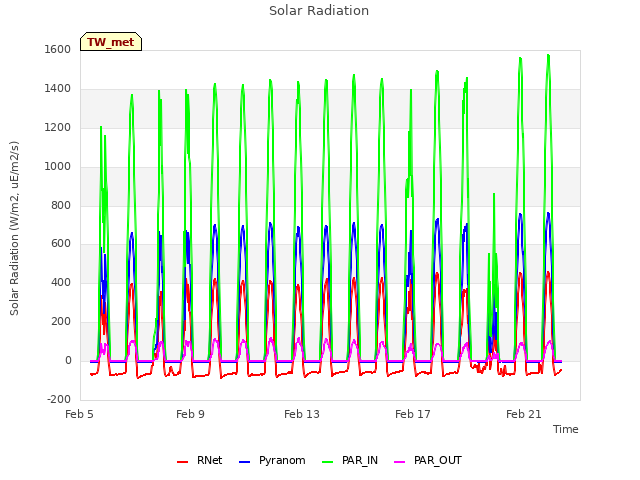This screenshot has width=640, height=480.
Task: Click the 1200 y-axis tick label
Action: [58, 127]
